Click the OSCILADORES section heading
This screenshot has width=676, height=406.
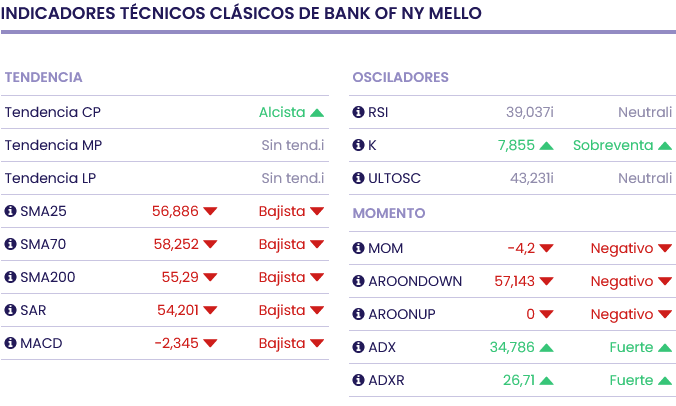click(400, 77)
